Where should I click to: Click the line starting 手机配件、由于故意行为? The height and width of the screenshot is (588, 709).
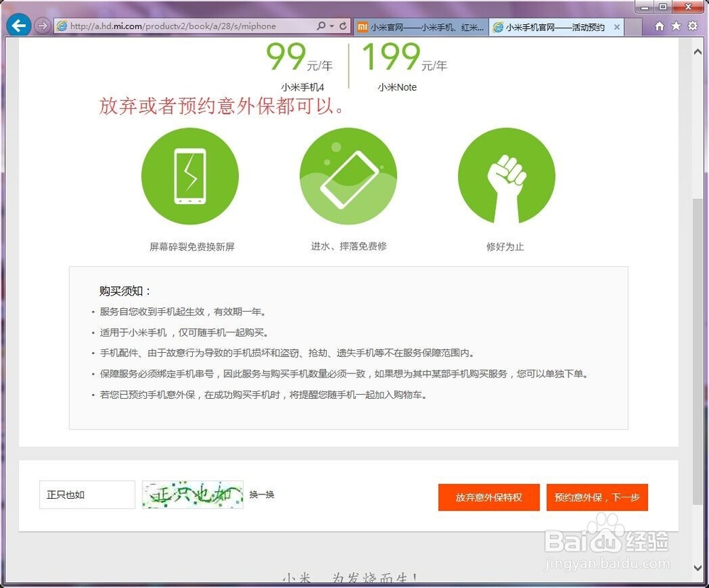tap(287, 353)
